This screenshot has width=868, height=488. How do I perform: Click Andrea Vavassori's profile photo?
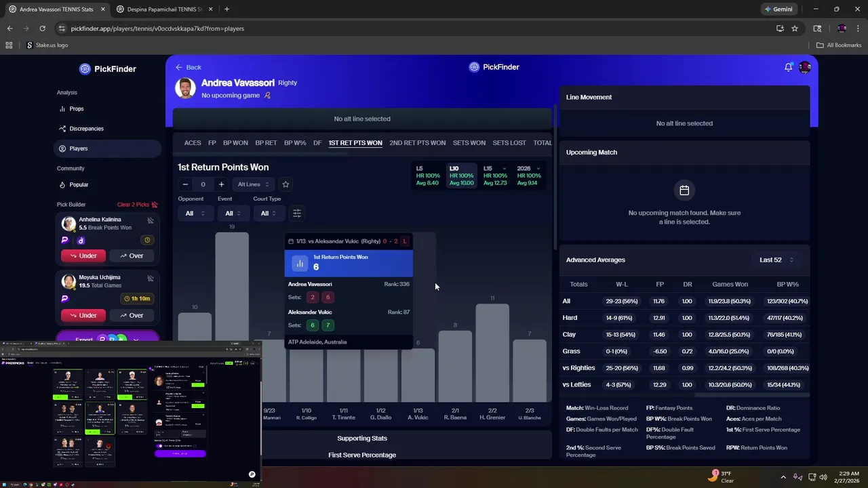click(x=185, y=88)
